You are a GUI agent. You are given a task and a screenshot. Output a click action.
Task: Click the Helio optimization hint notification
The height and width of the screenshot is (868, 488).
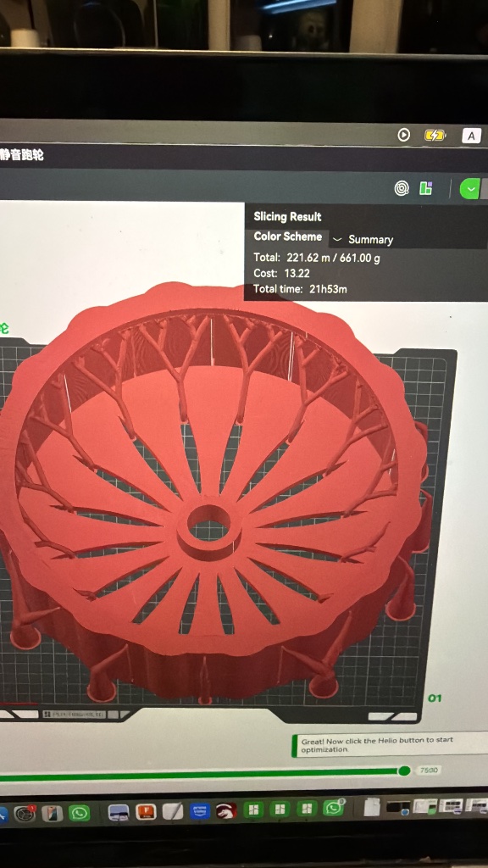click(389, 744)
